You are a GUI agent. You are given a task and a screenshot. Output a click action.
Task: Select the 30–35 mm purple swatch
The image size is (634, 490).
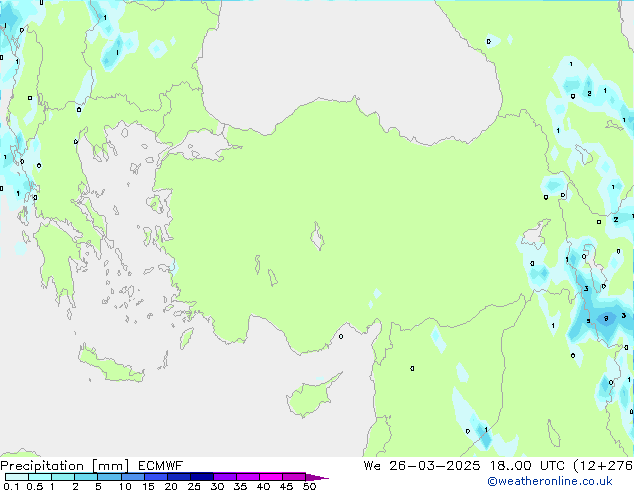coord(225,477)
